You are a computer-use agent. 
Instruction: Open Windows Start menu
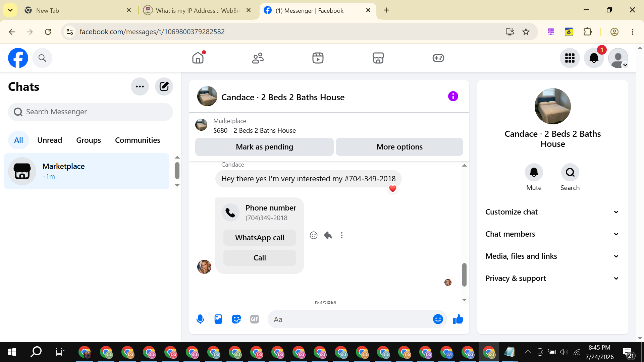[12, 352]
